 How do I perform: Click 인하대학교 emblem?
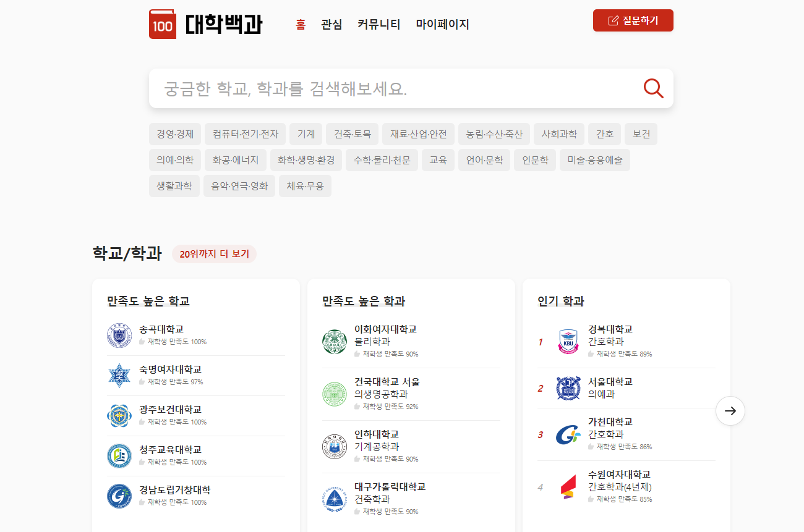pyautogui.click(x=335, y=447)
